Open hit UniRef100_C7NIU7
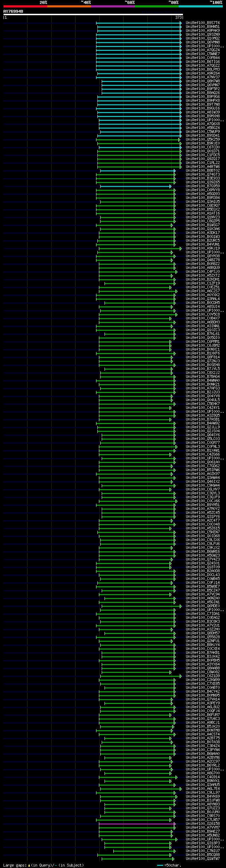This screenshot has height=868, width=226. coord(203,851)
